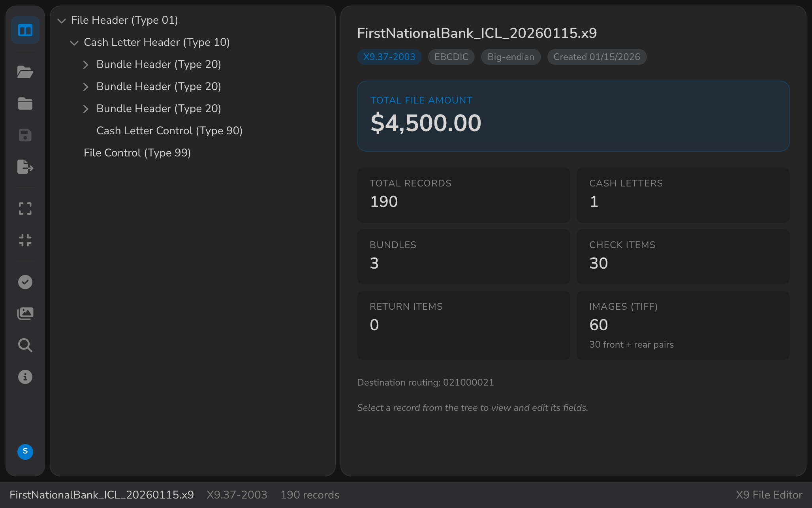The width and height of the screenshot is (812, 508).
Task: Click the Check Items 30 card
Action: point(683,257)
